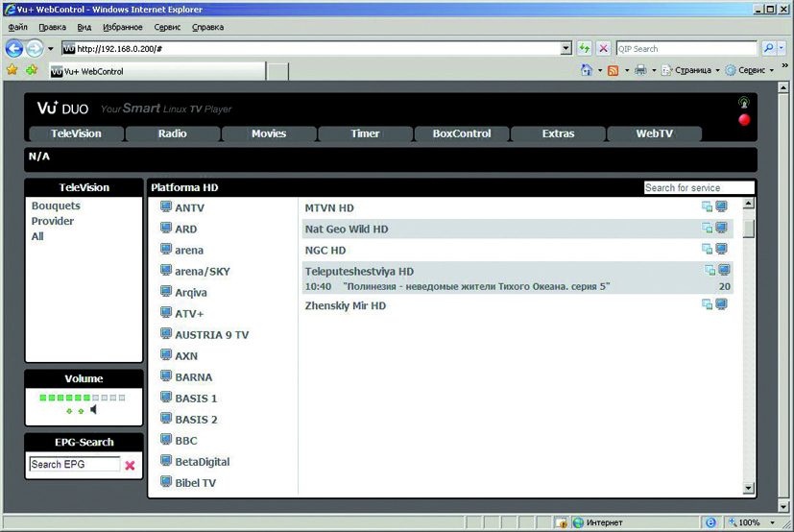
Task: Zap to Teleputeshestviya HD channel
Action: 359,272
